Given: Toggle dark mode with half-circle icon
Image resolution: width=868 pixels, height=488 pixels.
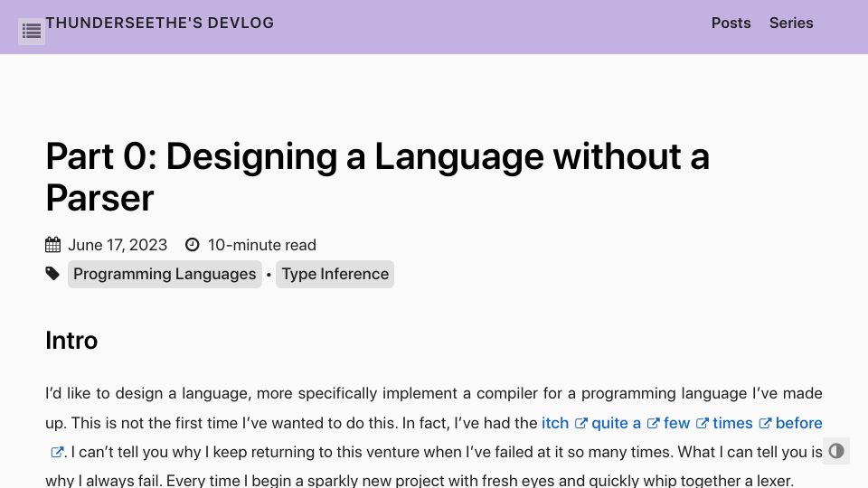Looking at the screenshot, I should pos(835,451).
